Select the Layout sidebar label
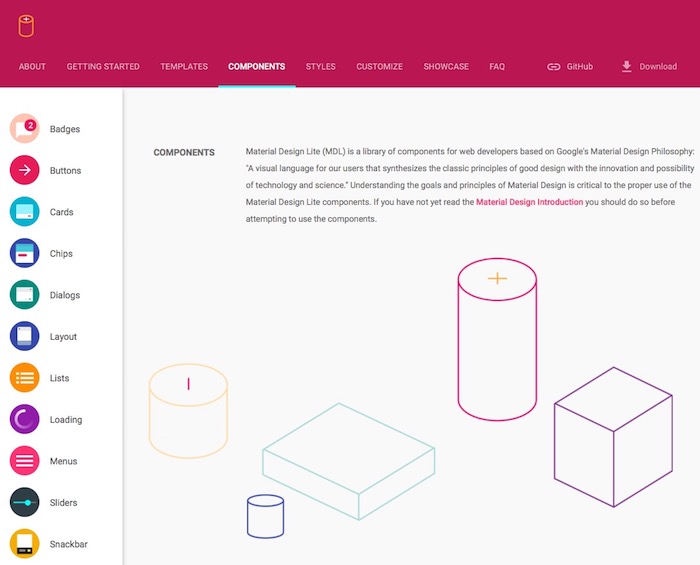The width and height of the screenshot is (700, 565). pos(63,337)
